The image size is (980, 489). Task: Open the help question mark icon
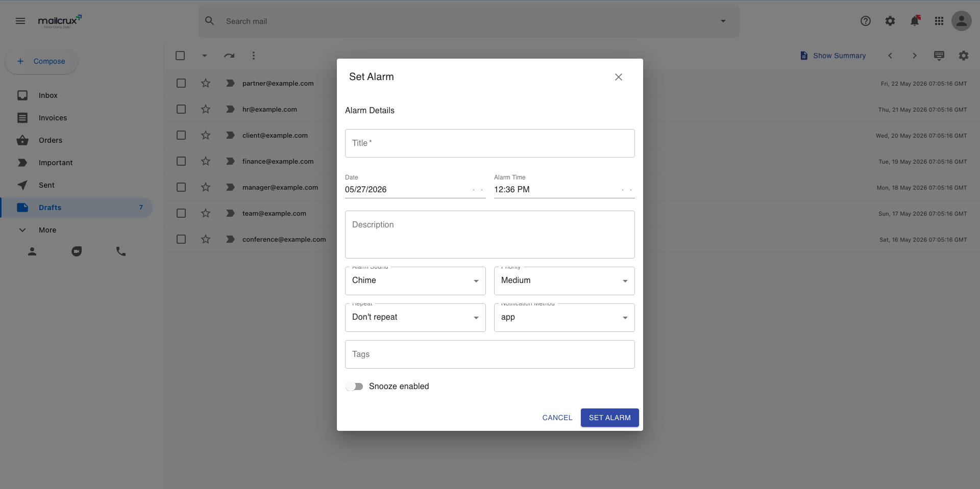pyautogui.click(x=866, y=21)
